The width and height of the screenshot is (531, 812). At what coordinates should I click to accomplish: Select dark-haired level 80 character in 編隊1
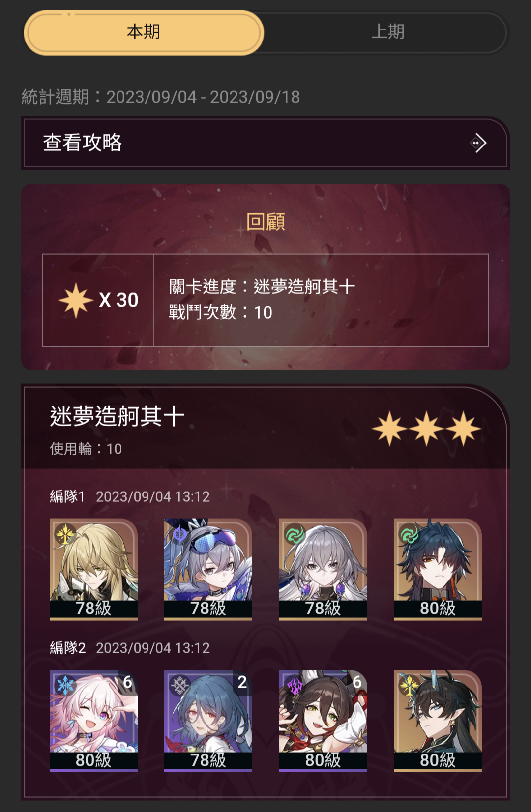(x=438, y=569)
